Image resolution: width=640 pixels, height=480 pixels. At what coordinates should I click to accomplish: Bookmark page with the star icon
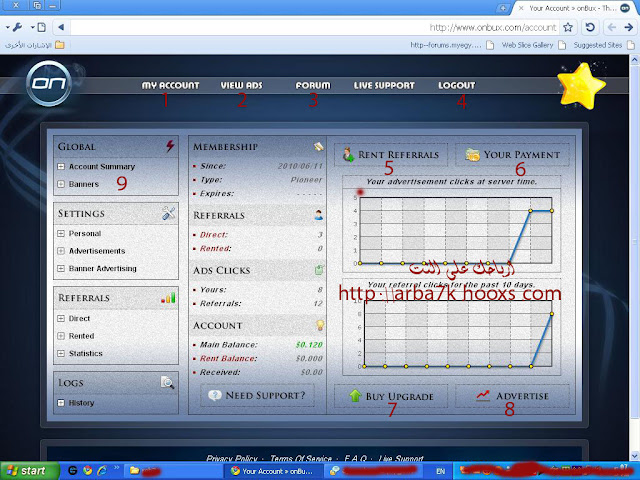coord(568,27)
